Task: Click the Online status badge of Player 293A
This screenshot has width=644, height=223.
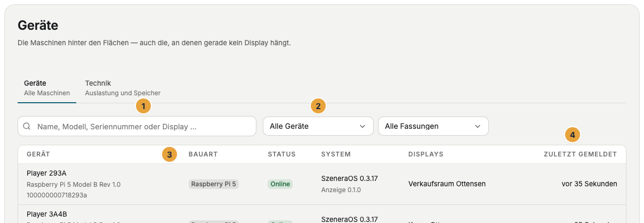Action: [x=280, y=184]
